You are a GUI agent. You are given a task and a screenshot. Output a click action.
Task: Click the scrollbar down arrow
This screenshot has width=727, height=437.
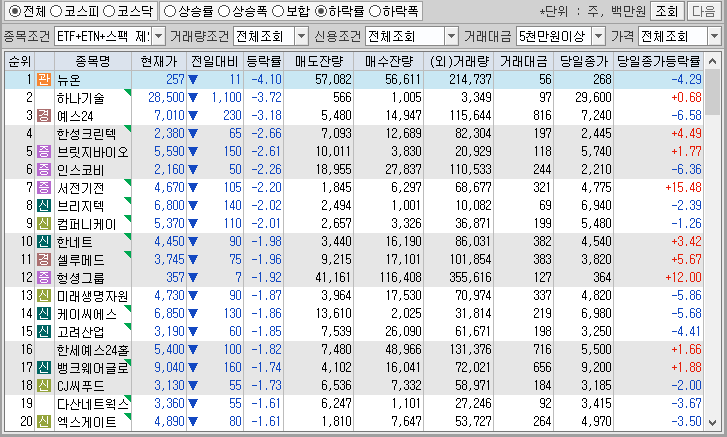(x=712, y=422)
